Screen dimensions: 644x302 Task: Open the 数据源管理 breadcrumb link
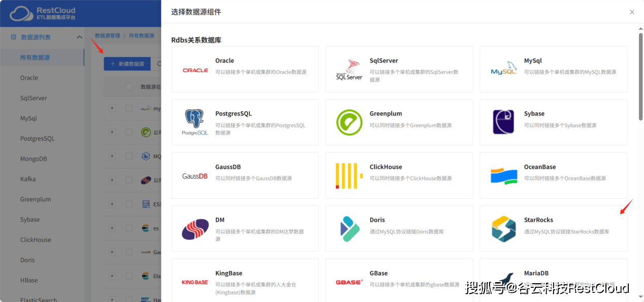tap(108, 36)
